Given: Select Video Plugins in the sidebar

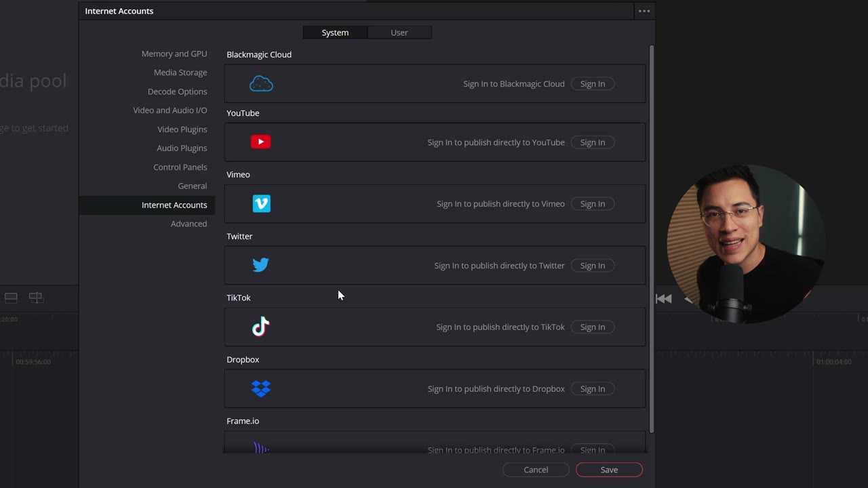Looking at the screenshot, I should [x=182, y=129].
